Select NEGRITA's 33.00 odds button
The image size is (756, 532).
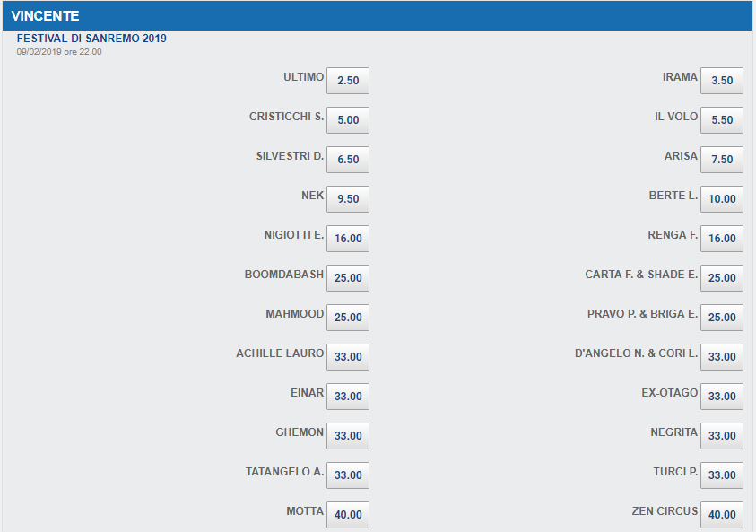pos(722,437)
